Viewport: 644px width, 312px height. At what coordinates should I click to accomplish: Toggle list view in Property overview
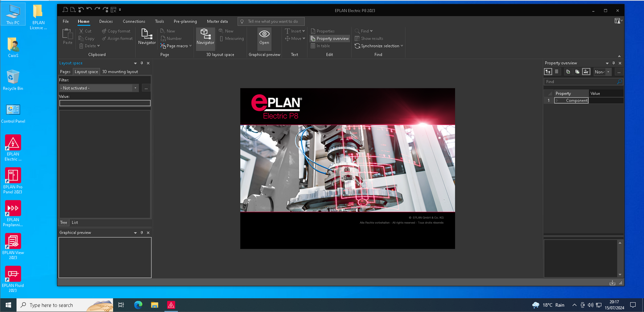coord(557,72)
